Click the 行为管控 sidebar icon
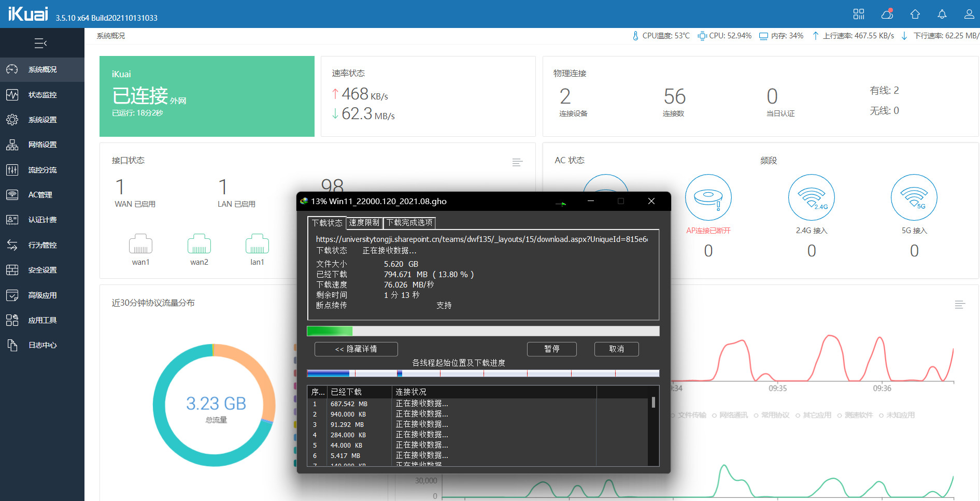980x501 pixels. 12,245
